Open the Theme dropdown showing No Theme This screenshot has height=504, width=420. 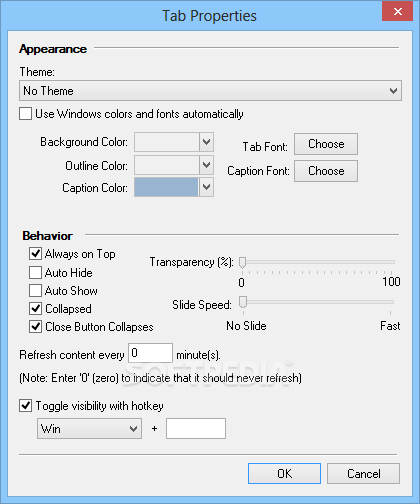pos(210,91)
